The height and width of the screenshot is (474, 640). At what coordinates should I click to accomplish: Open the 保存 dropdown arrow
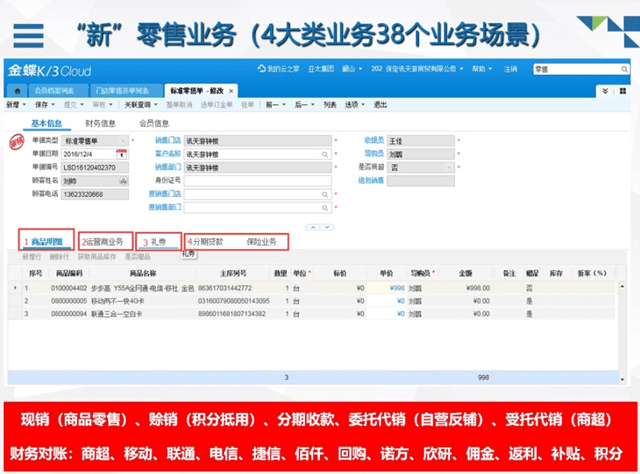click(53, 105)
